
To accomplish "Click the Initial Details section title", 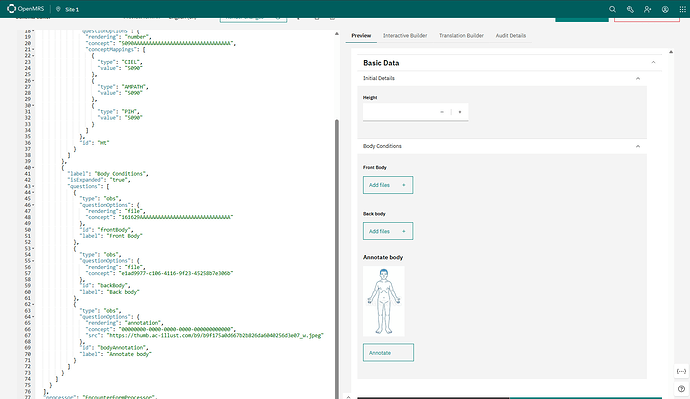I will 378,78.
